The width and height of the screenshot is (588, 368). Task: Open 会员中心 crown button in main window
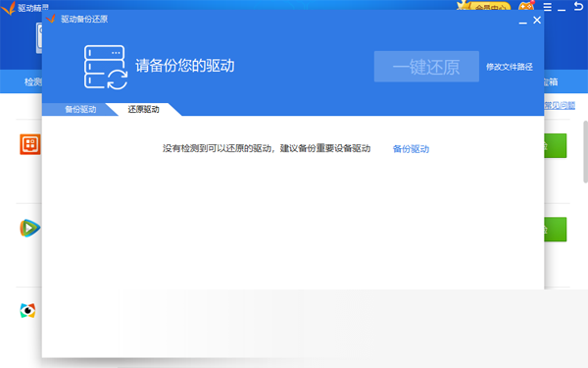(484, 6)
